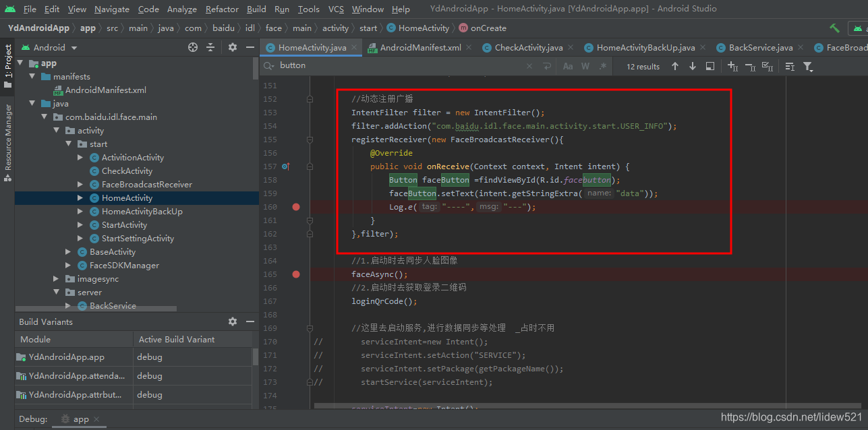The image size is (868, 430).
Task: Select StartSettingActivity in project tree
Action: tap(138, 239)
